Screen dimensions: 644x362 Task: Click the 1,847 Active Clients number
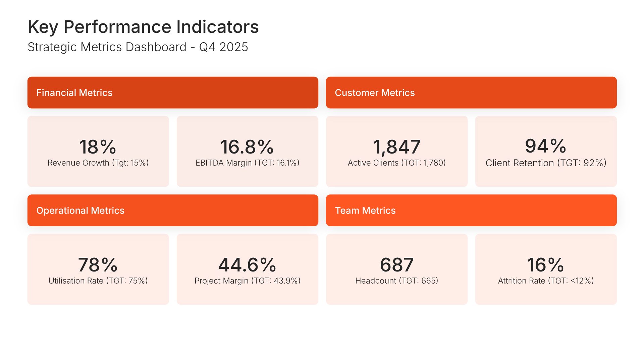coord(396,146)
